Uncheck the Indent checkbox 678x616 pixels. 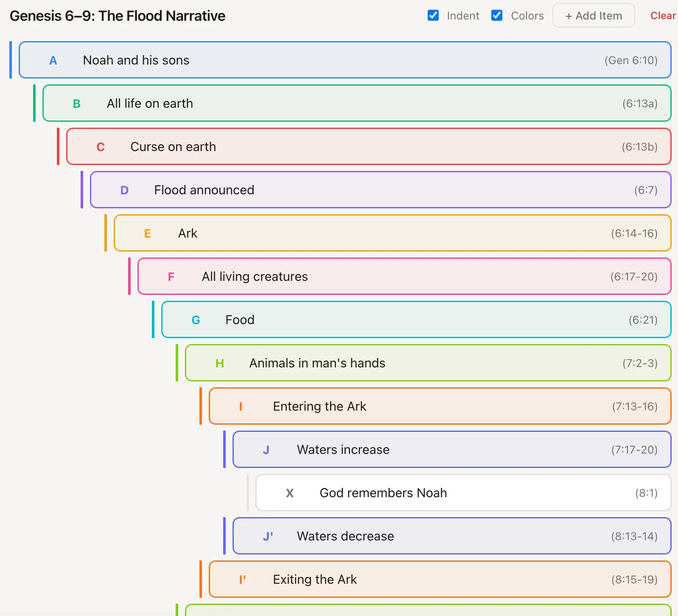point(433,16)
